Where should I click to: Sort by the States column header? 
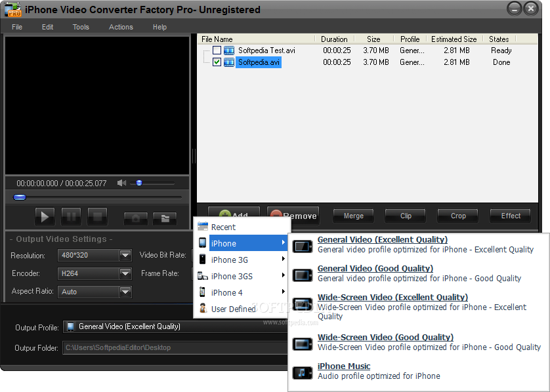click(x=499, y=39)
